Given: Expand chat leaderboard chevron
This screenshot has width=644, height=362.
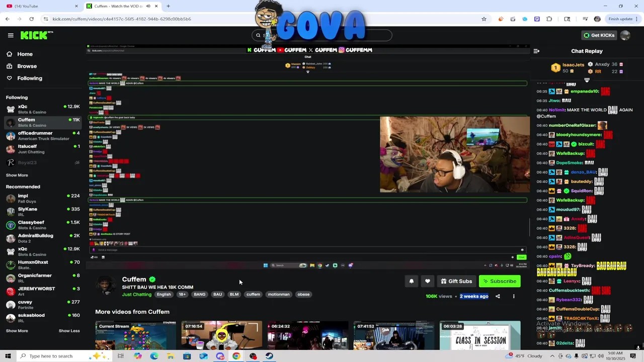Looking at the screenshot, I should pos(587,80).
